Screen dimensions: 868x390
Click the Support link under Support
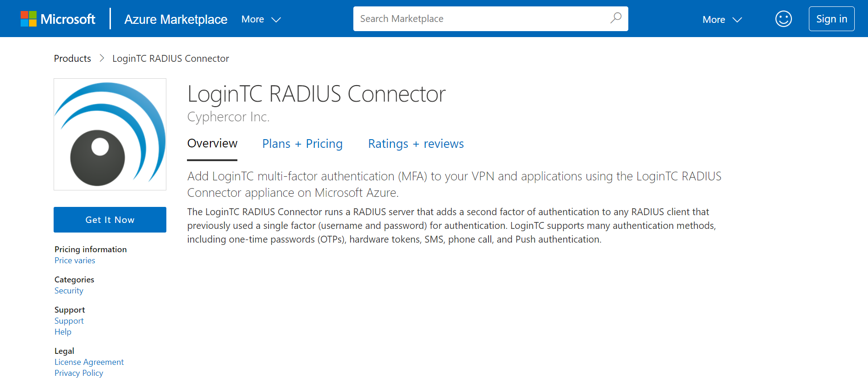coord(69,321)
